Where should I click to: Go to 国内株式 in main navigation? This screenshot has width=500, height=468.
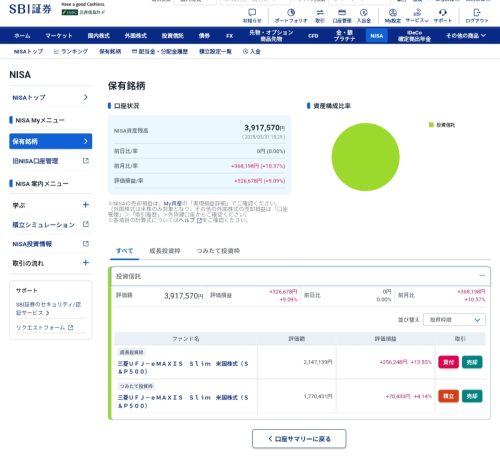click(x=98, y=36)
